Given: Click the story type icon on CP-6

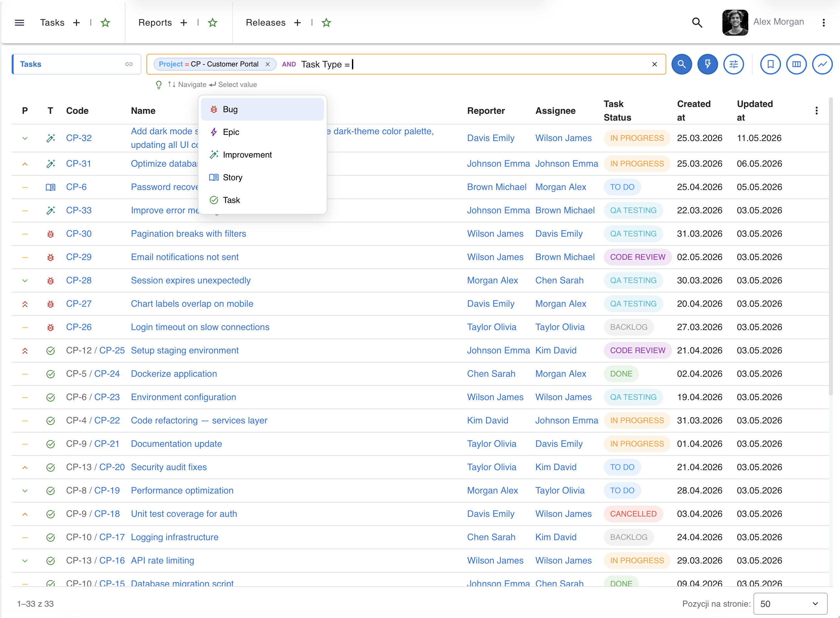Looking at the screenshot, I should [51, 187].
